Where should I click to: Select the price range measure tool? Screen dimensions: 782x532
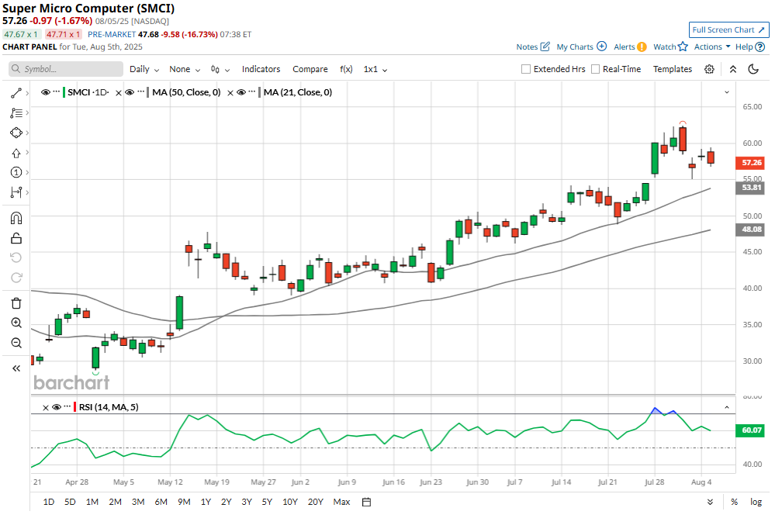16,192
